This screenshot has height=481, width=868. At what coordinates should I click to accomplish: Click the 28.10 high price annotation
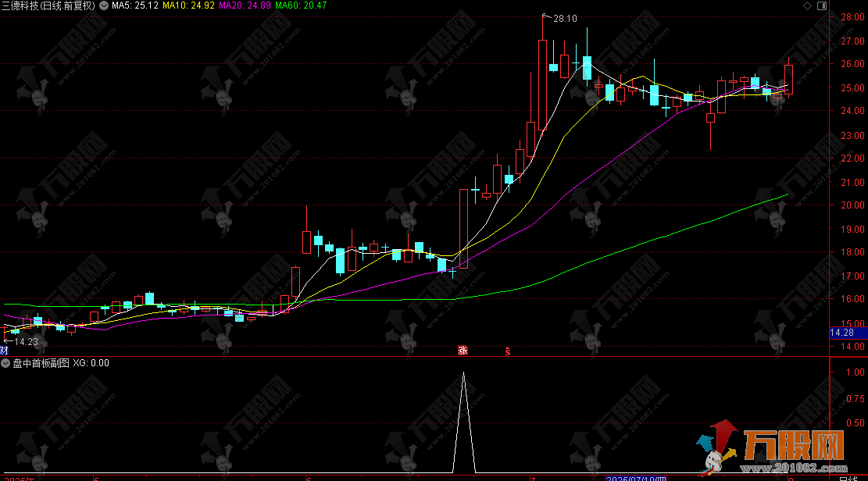[x=565, y=19]
